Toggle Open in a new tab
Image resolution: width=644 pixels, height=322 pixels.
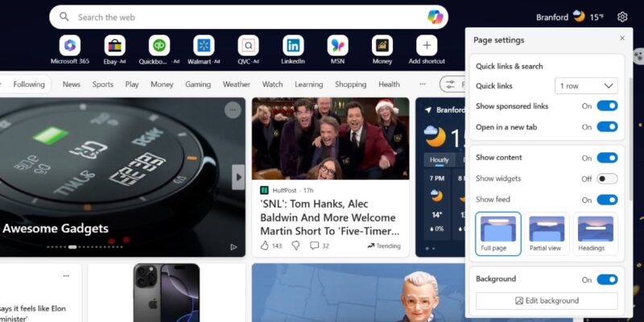click(607, 127)
